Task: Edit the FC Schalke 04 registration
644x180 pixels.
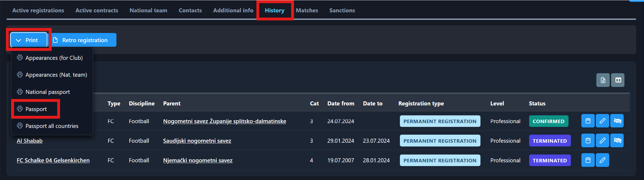Action: pyautogui.click(x=602, y=160)
